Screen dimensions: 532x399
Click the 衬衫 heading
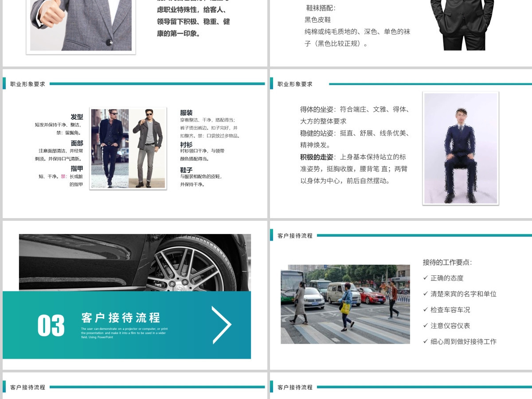[x=186, y=145]
